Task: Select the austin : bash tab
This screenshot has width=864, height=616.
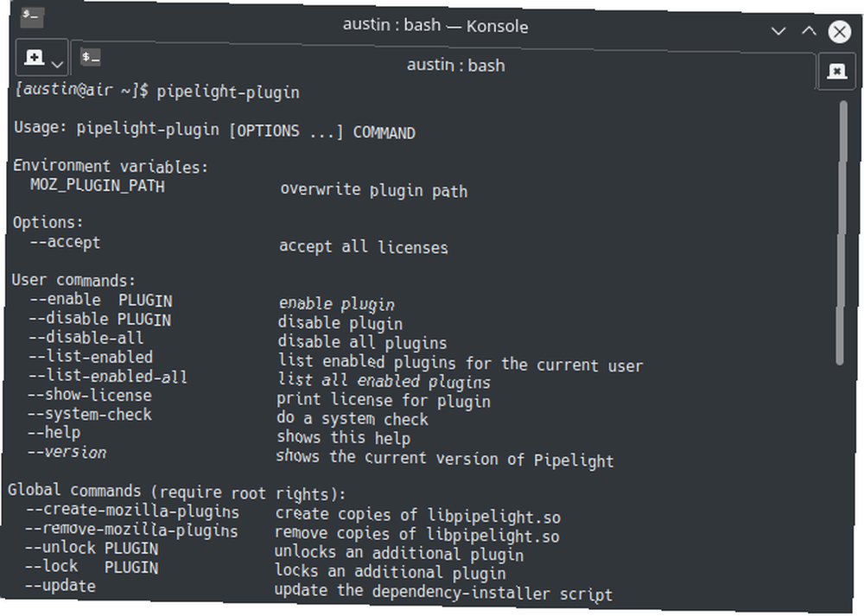Action: (443, 63)
